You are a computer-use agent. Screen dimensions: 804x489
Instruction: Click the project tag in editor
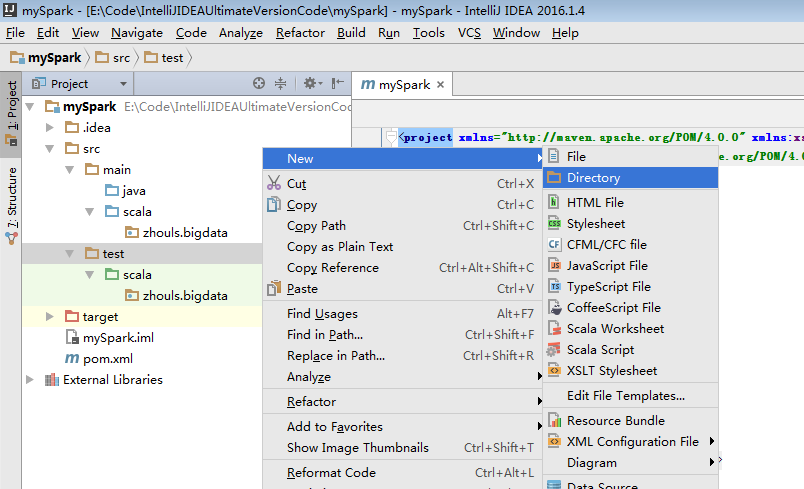pos(428,137)
